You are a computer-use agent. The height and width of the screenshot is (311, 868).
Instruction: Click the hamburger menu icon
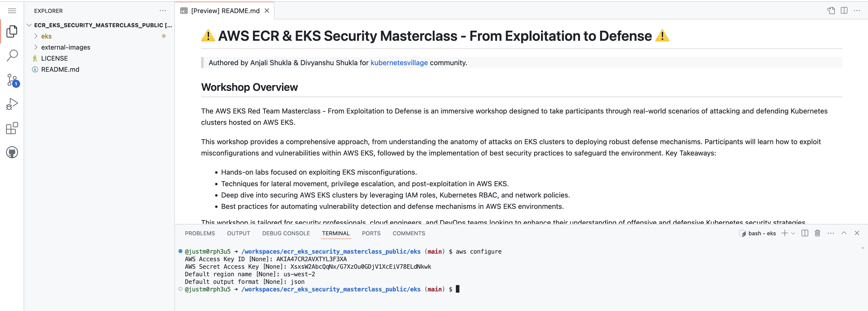coord(12,11)
